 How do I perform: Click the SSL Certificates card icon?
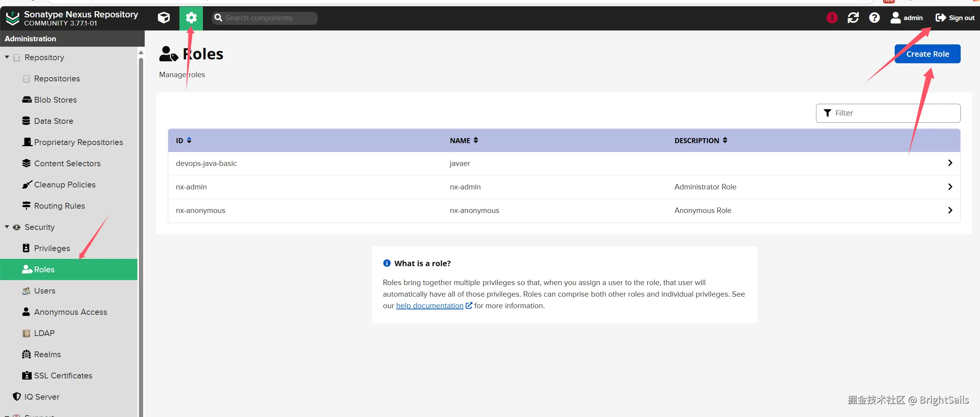pyautogui.click(x=27, y=375)
